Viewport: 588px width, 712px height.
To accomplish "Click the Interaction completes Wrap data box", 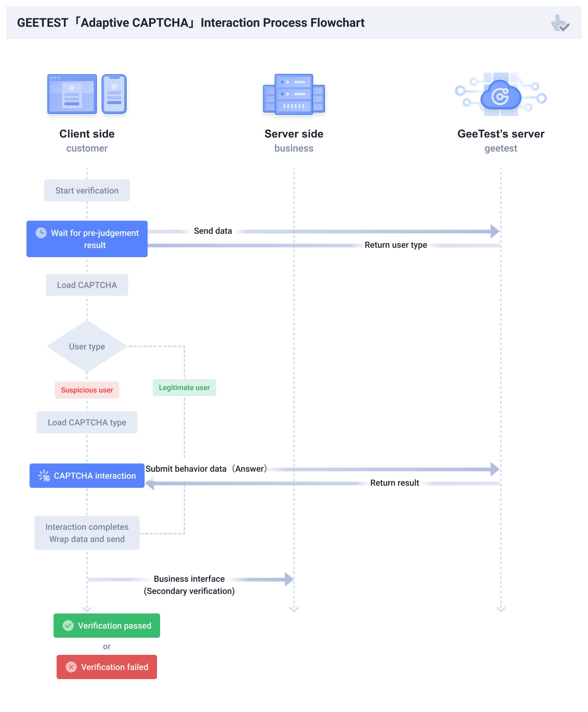I will pyautogui.click(x=87, y=533).
